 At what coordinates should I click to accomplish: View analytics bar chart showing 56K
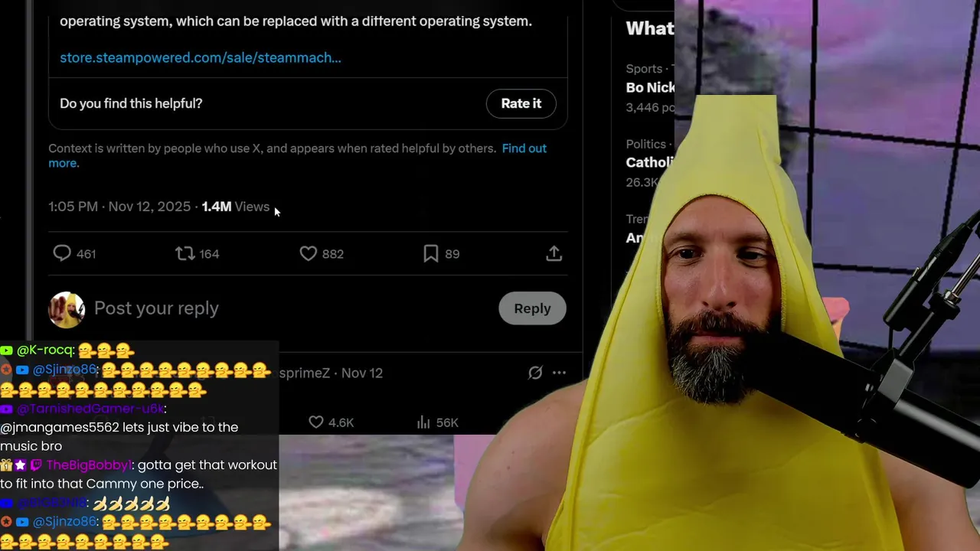(423, 422)
